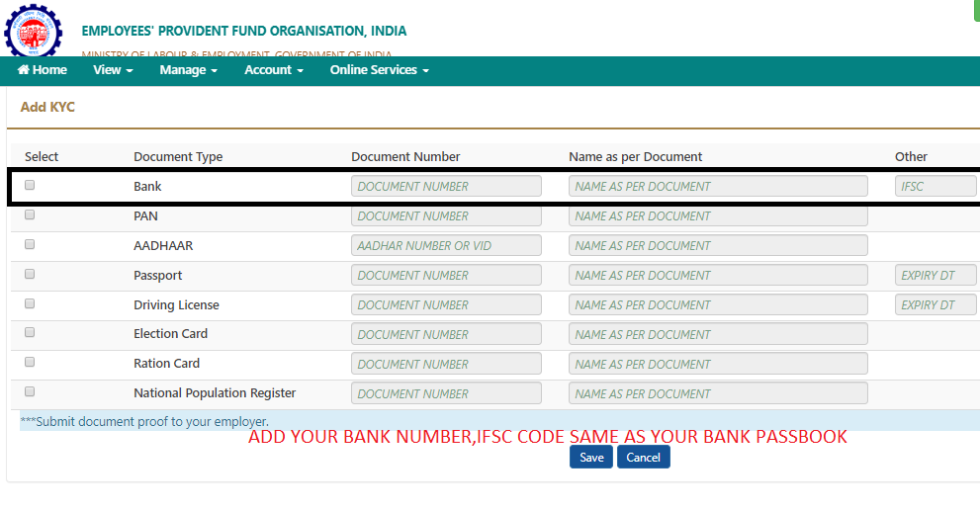Open the View dropdown menu
This screenshot has height=511, width=980.
click(113, 70)
